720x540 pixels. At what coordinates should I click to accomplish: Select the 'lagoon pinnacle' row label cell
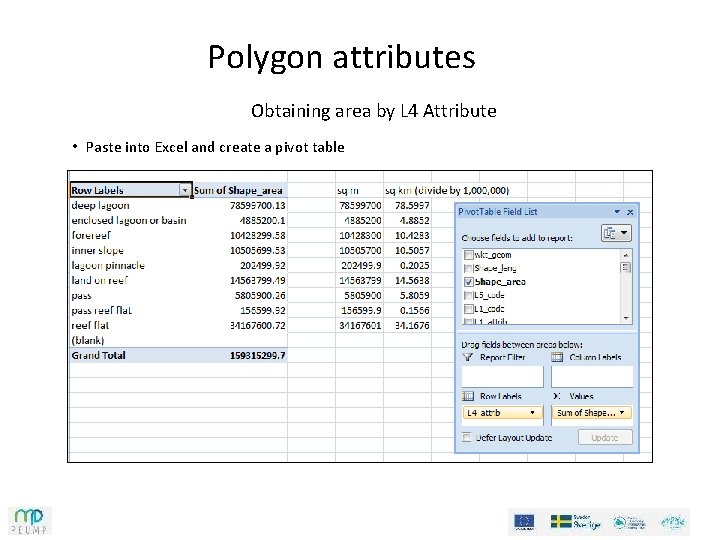(x=130, y=265)
